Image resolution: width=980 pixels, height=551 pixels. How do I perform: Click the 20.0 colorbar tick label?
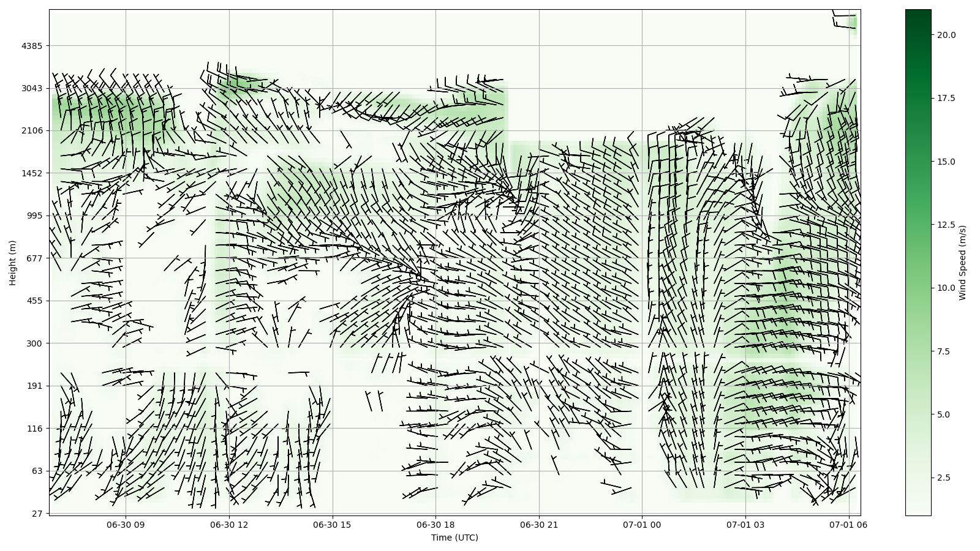pos(946,35)
